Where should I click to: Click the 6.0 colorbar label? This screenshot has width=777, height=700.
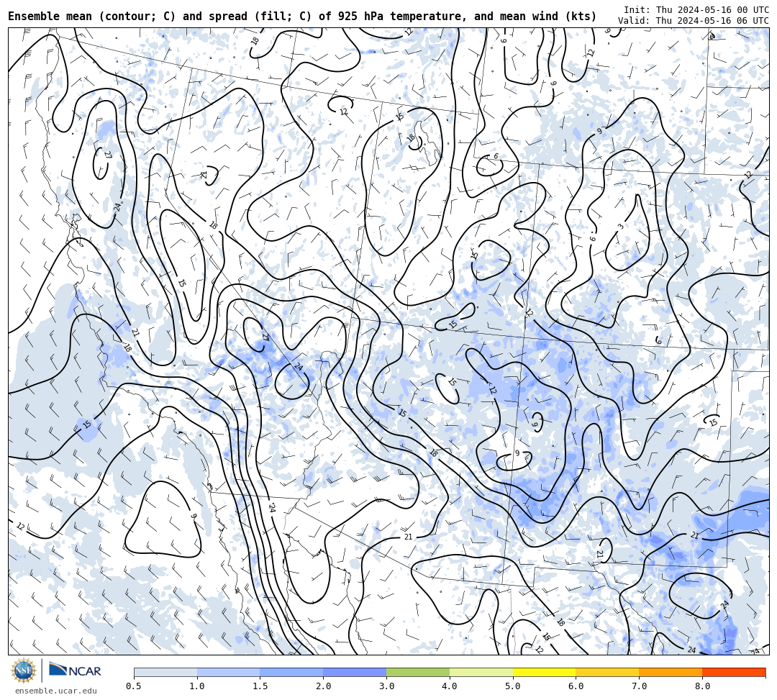[x=576, y=686]
